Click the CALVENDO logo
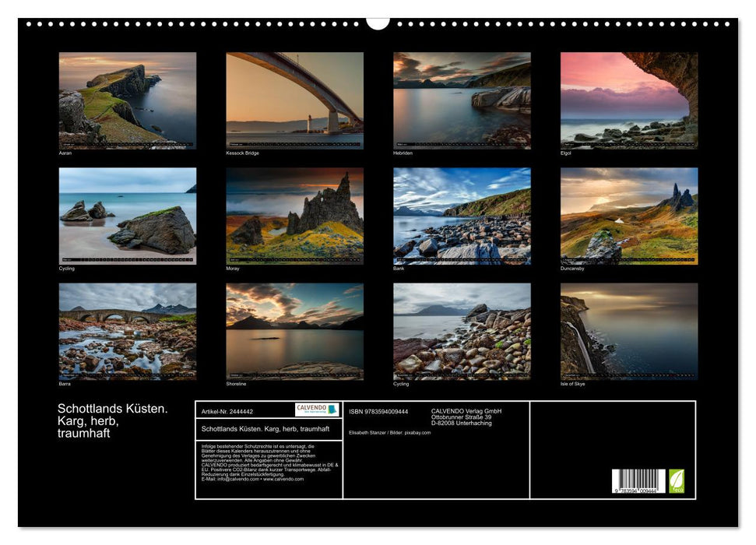Screen dimensions: 756x545 point(317,410)
